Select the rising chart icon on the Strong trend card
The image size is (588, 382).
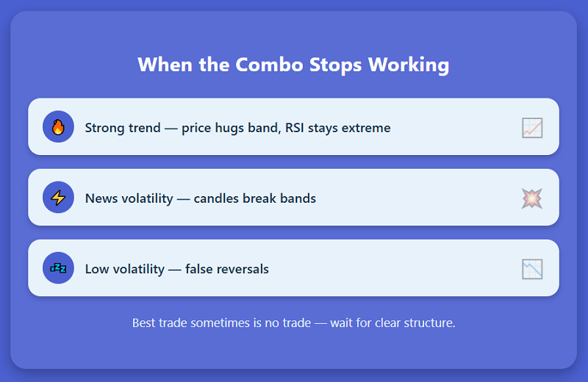532,128
